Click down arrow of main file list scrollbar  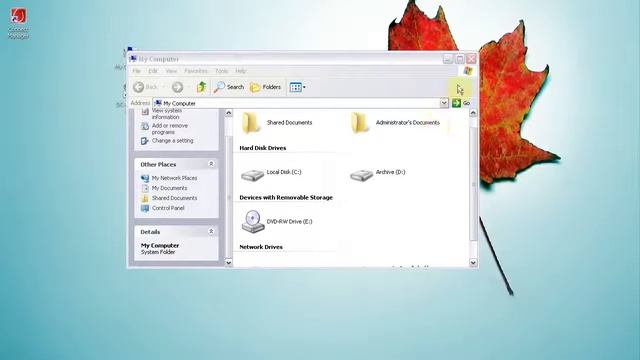click(x=473, y=262)
